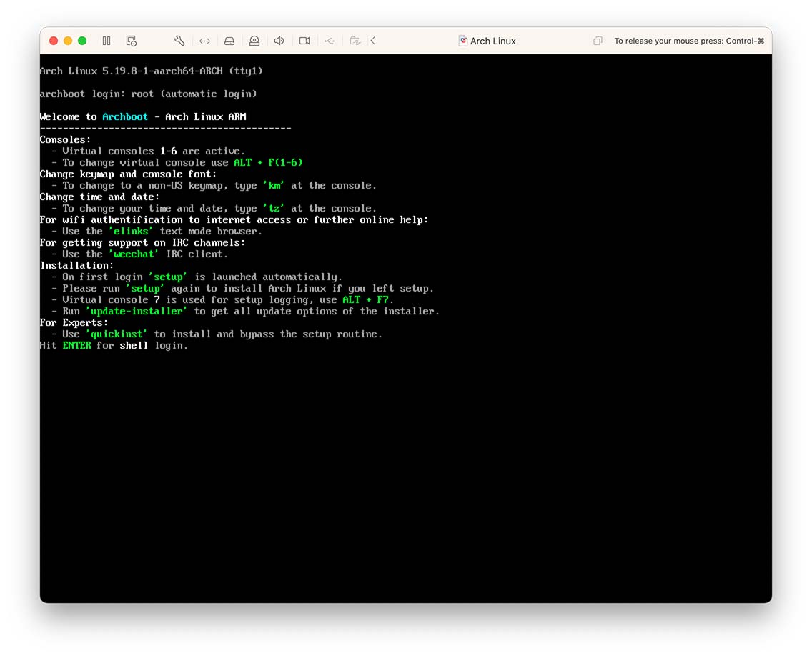Click the video camera icon

pos(304,41)
